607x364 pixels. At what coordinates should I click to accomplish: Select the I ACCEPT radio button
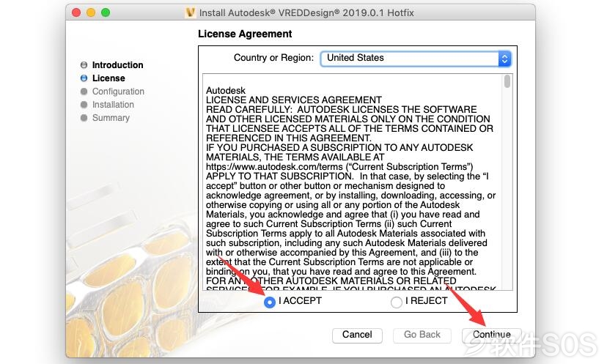270,302
